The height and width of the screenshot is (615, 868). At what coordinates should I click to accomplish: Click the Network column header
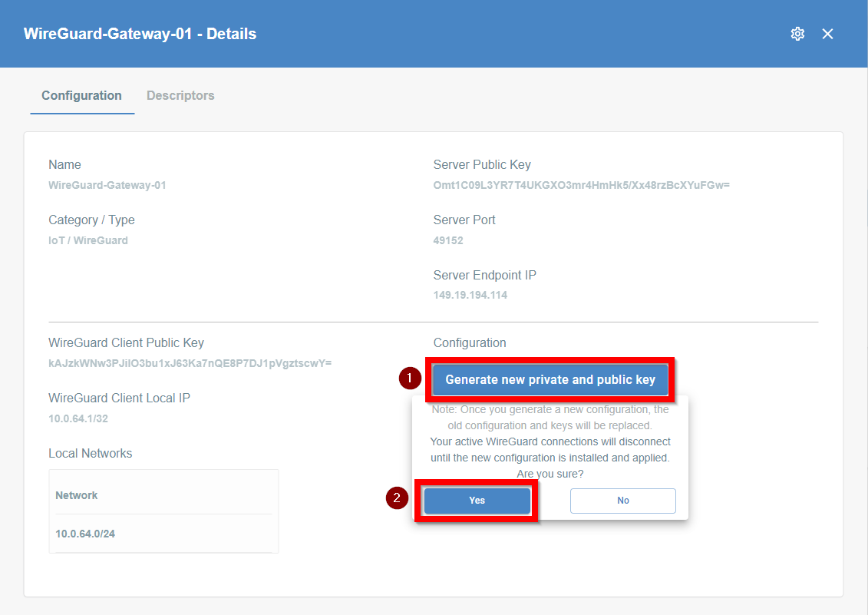[77, 495]
